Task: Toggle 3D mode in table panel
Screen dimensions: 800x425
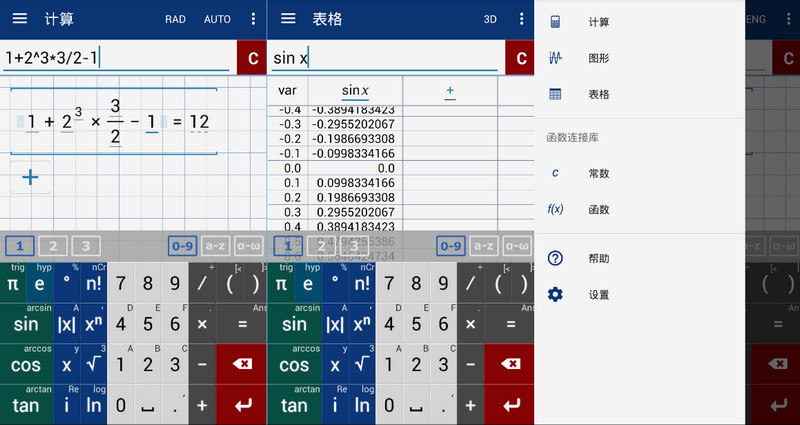Action: click(490, 19)
